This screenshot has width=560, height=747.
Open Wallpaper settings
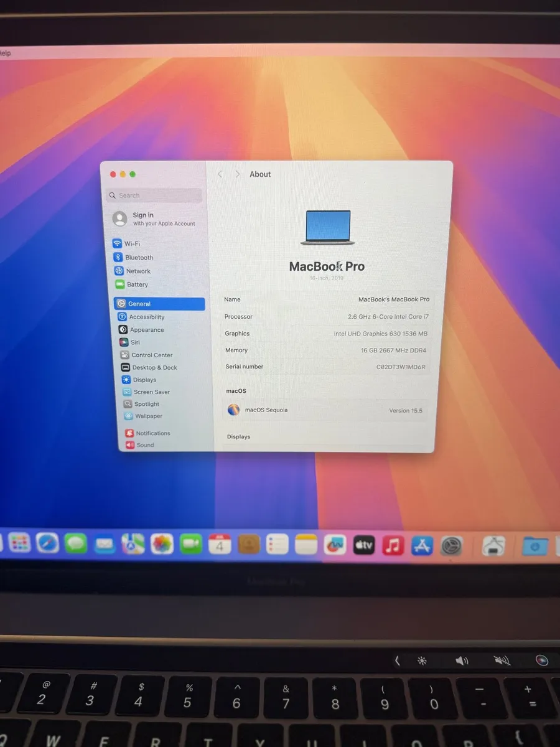tap(148, 416)
